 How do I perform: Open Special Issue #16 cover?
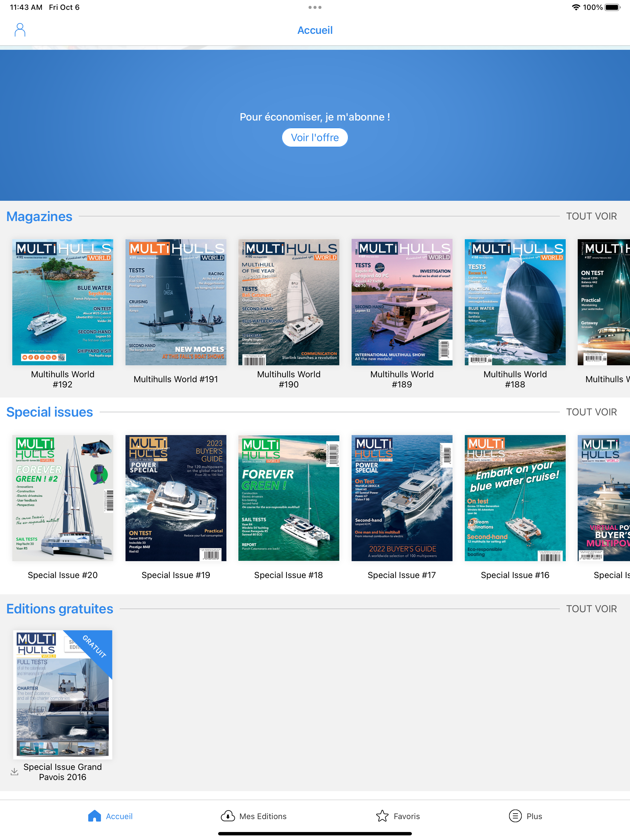click(515, 498)
